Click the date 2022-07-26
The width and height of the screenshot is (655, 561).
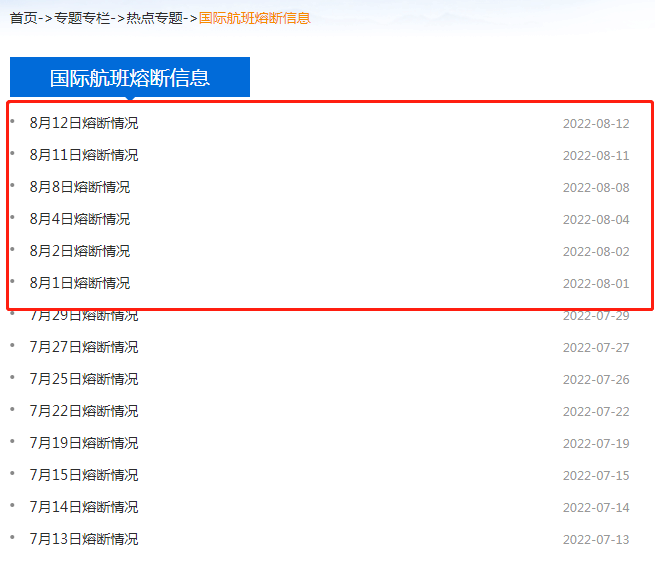596,380
